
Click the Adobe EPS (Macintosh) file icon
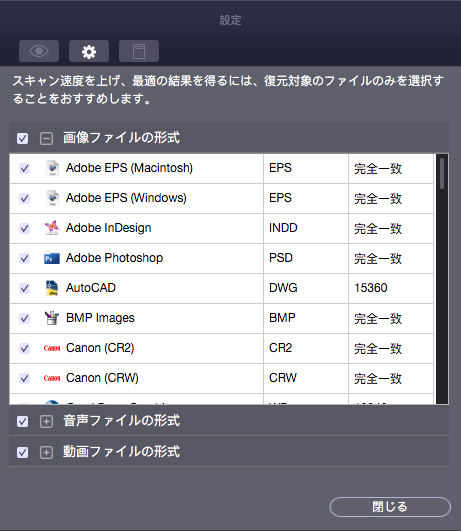pos(52,168)
